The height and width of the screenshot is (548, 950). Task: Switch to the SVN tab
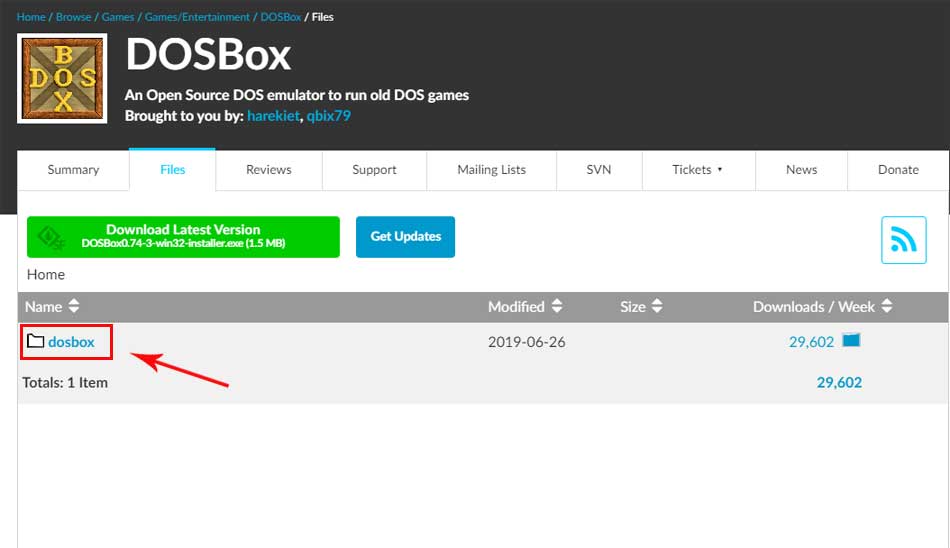click(599, 170)
